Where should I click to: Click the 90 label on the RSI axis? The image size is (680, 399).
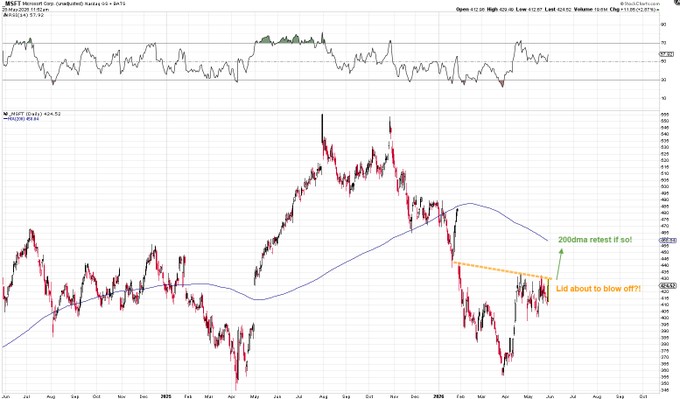click(664, 25)
